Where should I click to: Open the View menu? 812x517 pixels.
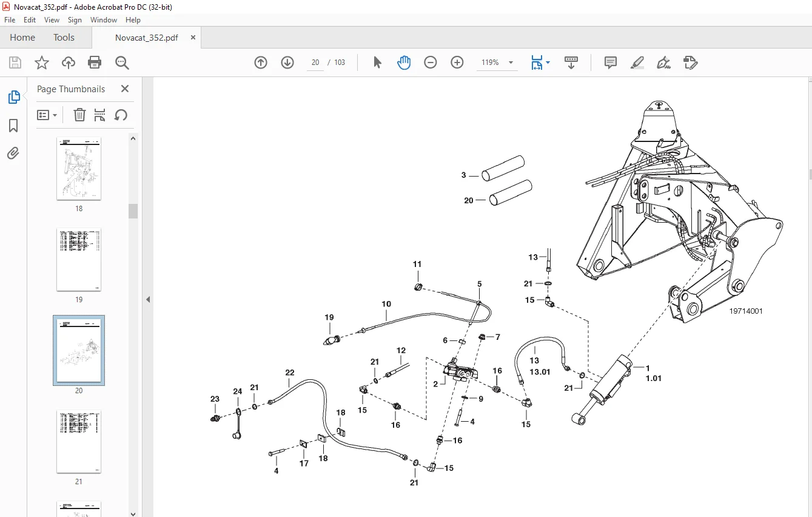[x=52, y=20]
